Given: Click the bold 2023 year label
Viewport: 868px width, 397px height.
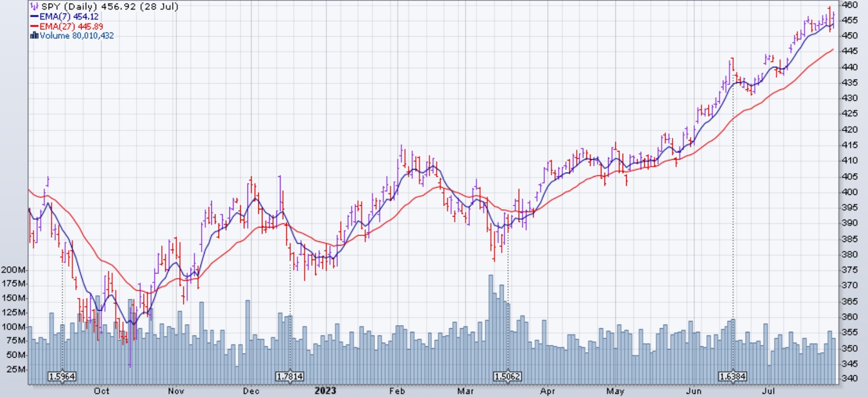Looking at the screenshot, I should tap(325, 391).
